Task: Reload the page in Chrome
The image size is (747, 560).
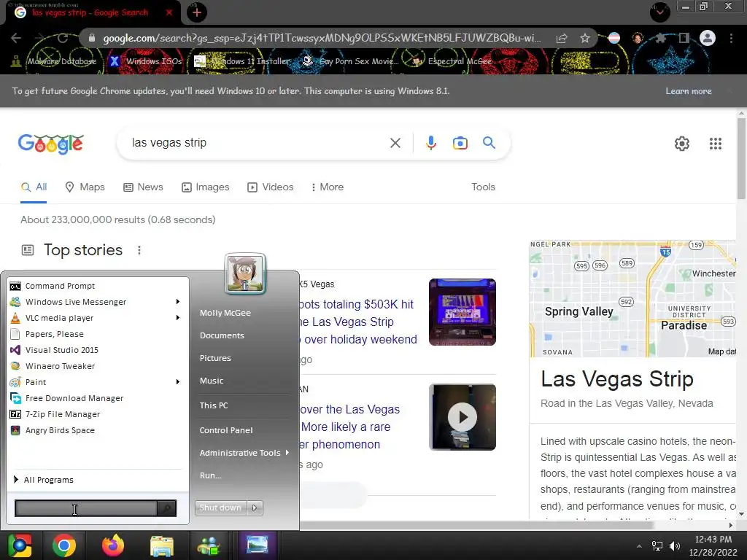Action: coord(63,38)
